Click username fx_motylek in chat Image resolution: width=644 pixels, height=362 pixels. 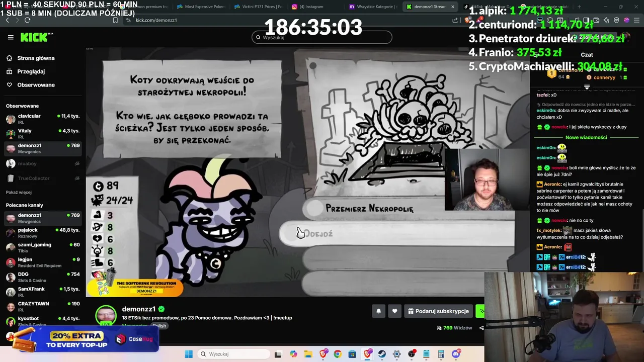(548, 230)
